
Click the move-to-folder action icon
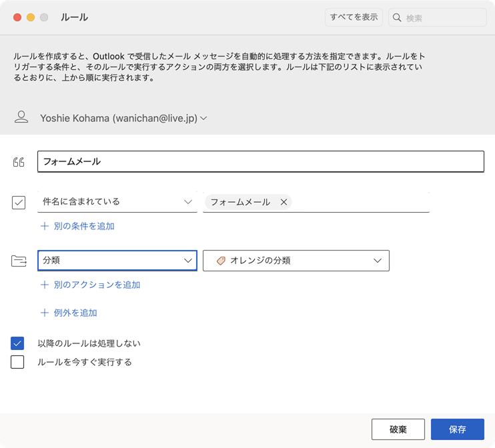tap(19, 261)
